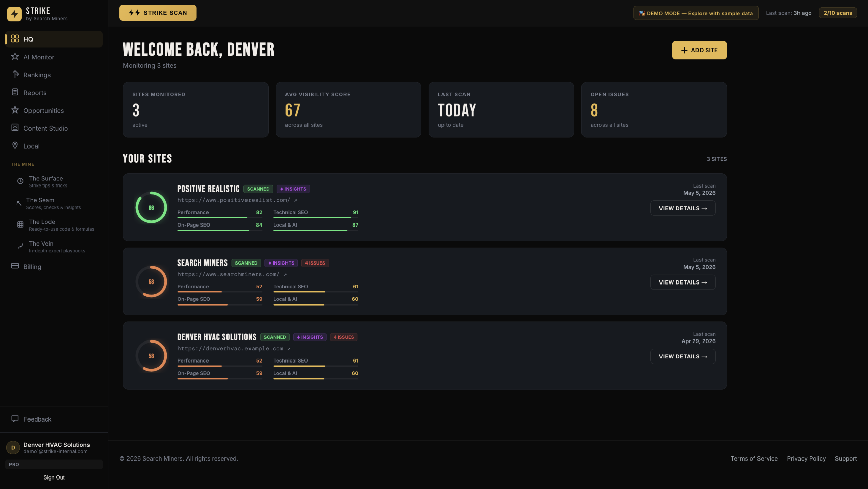Open Feedback from the sidebar
868x489 pixels.
coord(54,419)
